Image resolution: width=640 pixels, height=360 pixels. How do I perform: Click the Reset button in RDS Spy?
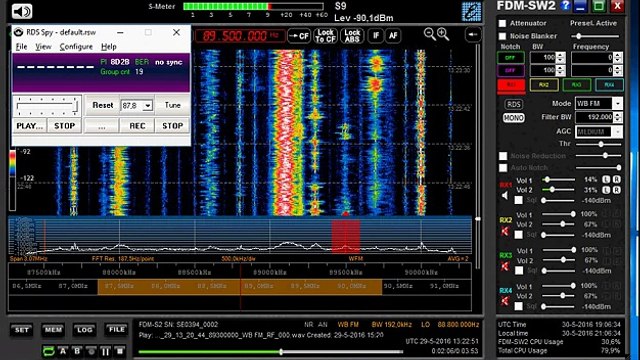pos(102,105)
